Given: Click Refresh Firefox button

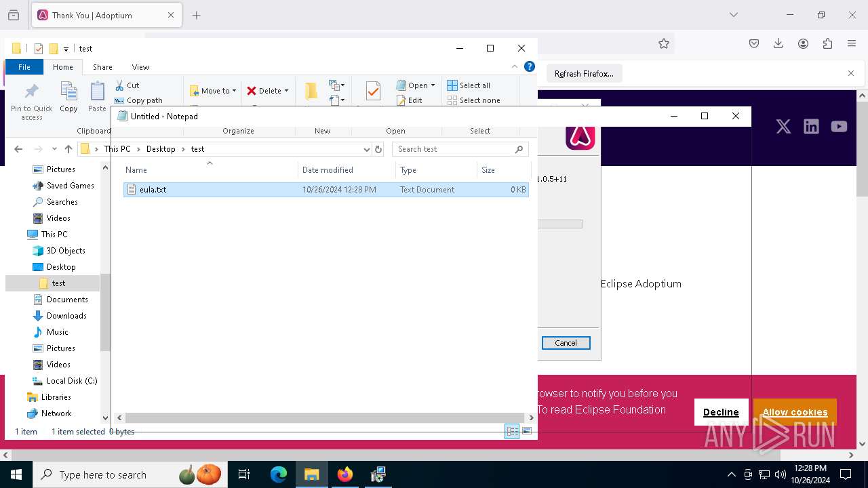Looking at the screenshot, I should click(584, 73).
